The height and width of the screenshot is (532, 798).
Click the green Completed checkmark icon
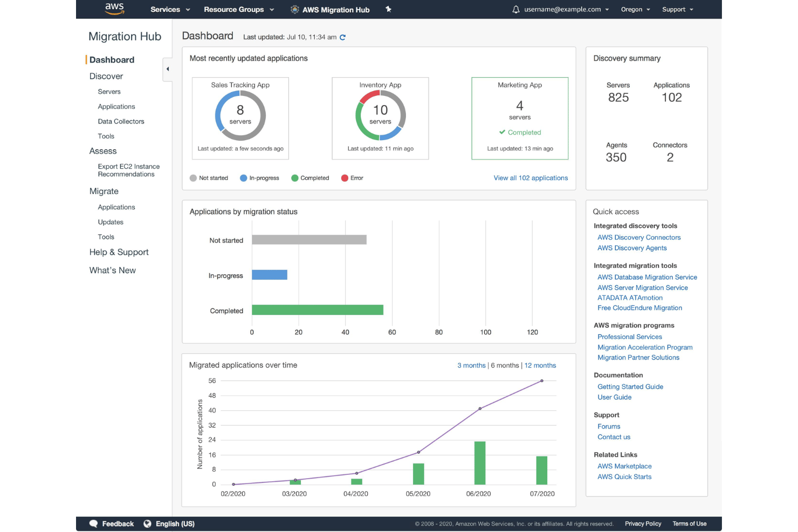(x=502, y=132)
